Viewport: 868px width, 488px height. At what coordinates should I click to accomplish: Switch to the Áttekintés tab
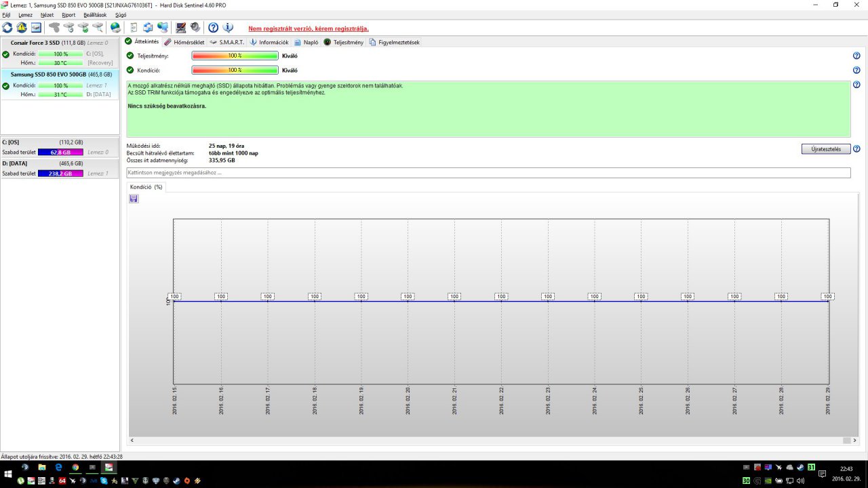[x=142, y=42]
